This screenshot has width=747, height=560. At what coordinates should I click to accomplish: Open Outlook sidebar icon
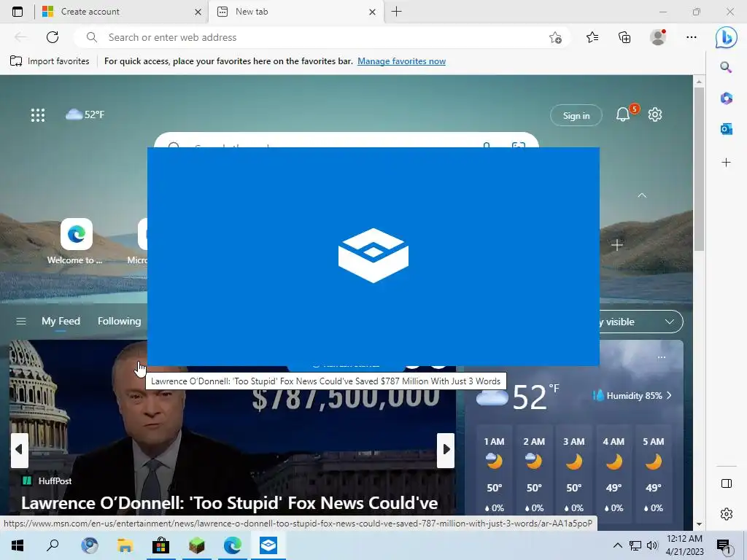click(726, 128)
